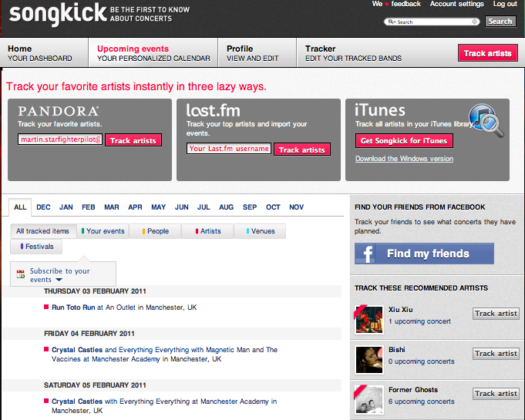Open the Xiu Xiu artist thumbnail
The image size is (525, 420).
point(369,320)
